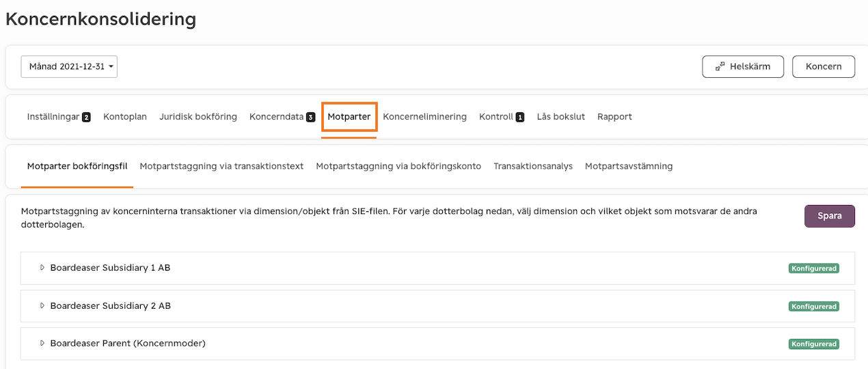Open Motpartstaggning via transaktionstext sub-tab
This screenshot has height=369, width=868.
click(x=221, y=166)
